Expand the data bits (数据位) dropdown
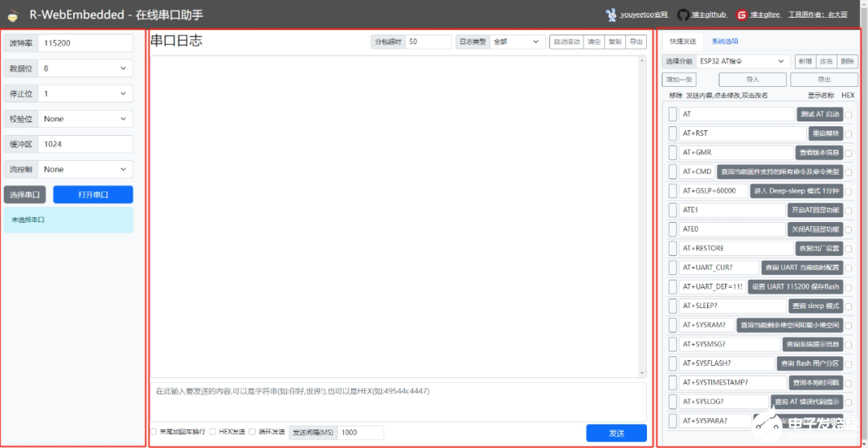This screenshot has height=448, width=868. [85, 68]
